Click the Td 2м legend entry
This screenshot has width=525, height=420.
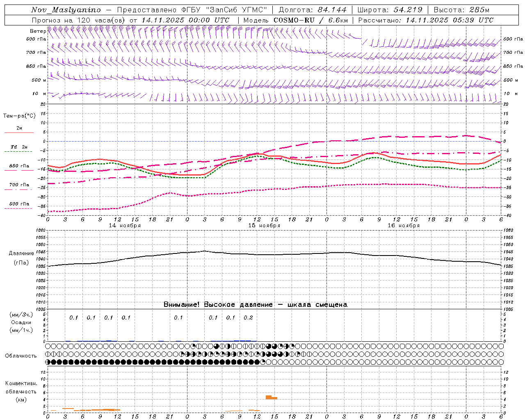pos(19,147)
